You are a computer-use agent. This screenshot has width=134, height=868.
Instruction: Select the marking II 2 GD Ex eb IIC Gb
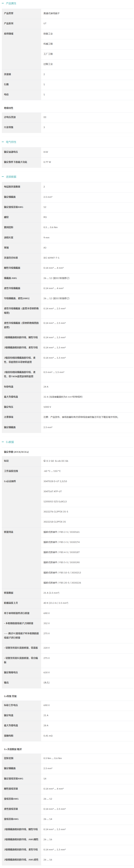point(56,461)
